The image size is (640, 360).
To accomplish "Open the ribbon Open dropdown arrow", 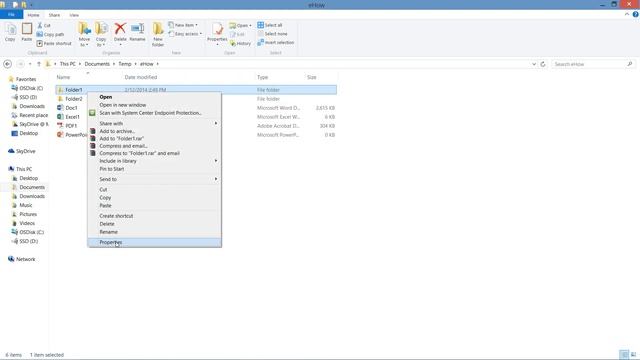I will pos(250,25).
